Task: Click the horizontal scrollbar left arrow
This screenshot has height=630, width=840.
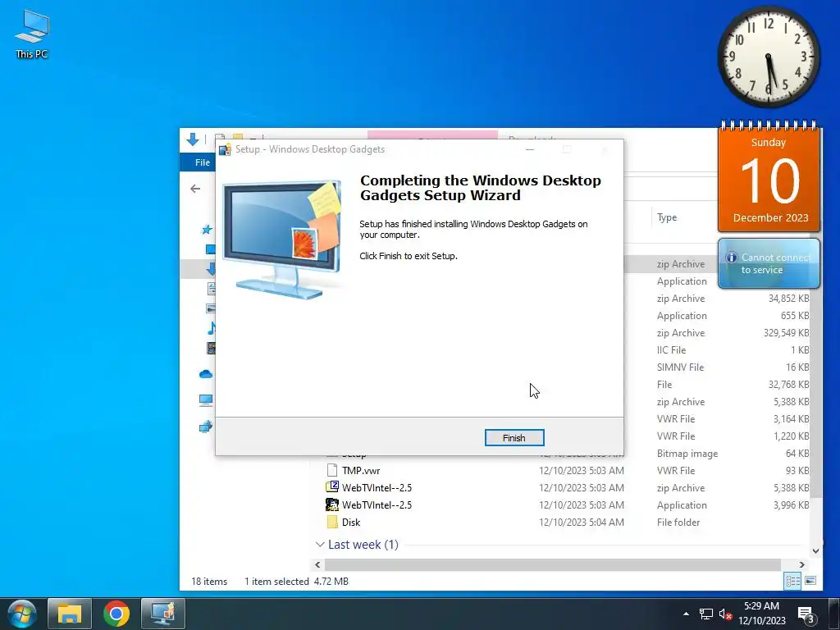Action: (x=317, y=564)
